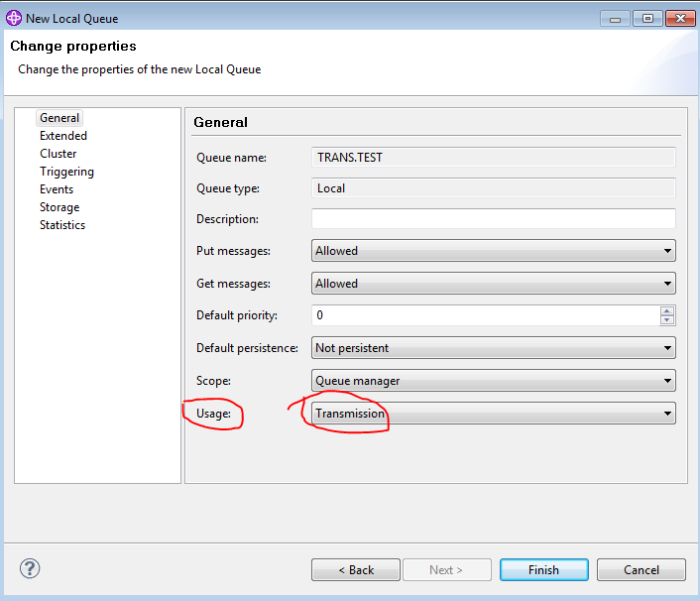This screenshot has width=700, height=601.
Task: Click the Finish button
Action: coord(543,569)
